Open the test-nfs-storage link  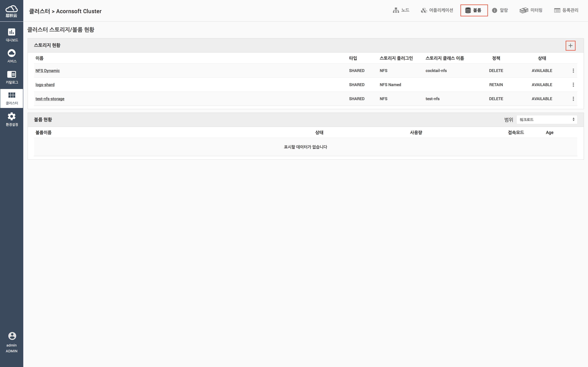pyautogui.click(x=50, y=99)
